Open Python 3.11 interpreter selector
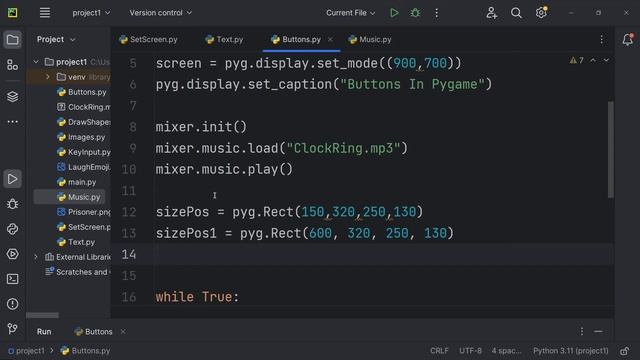The height and width of the screenshot is (360, 640). pyautogui.click(x=571, y=351)
